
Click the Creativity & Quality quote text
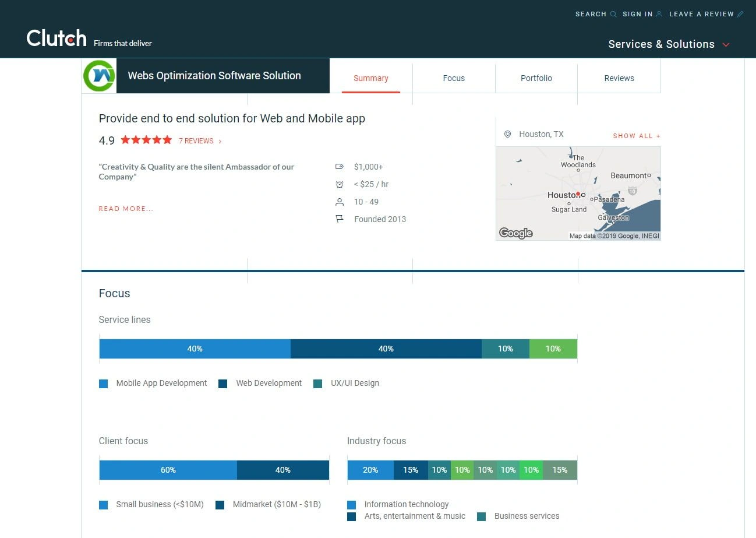196,171
